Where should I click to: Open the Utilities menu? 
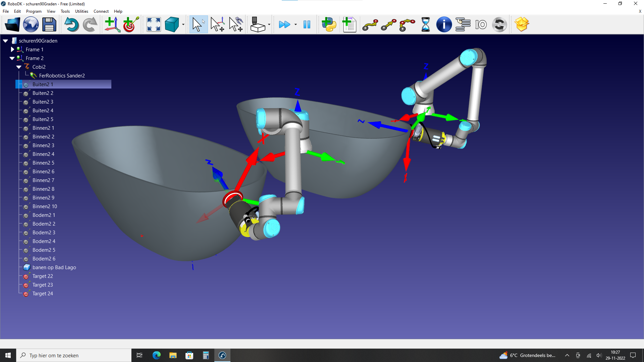pos(82,11)
